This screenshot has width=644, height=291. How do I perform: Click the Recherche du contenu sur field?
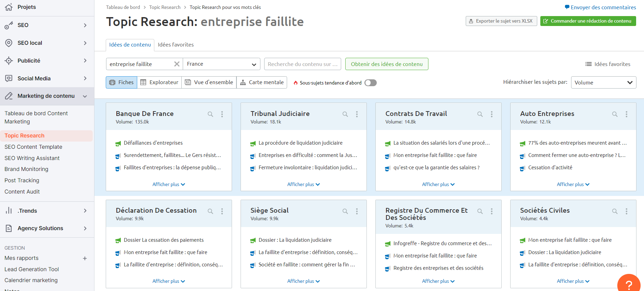point(302,64)
